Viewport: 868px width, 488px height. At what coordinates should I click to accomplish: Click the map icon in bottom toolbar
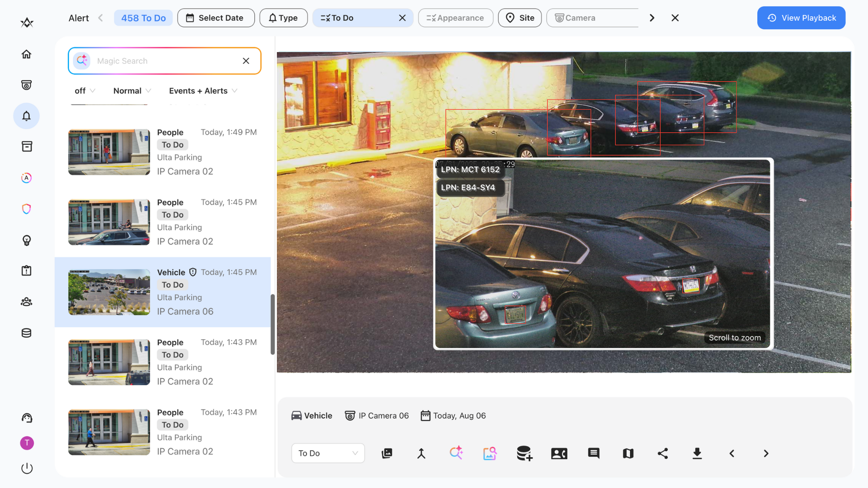[x=628, y=453]
